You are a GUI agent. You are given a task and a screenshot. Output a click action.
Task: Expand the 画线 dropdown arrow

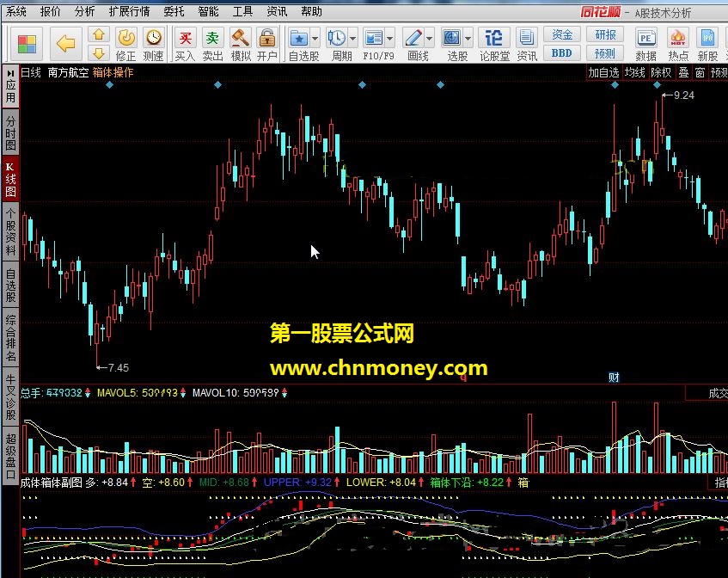430,38
